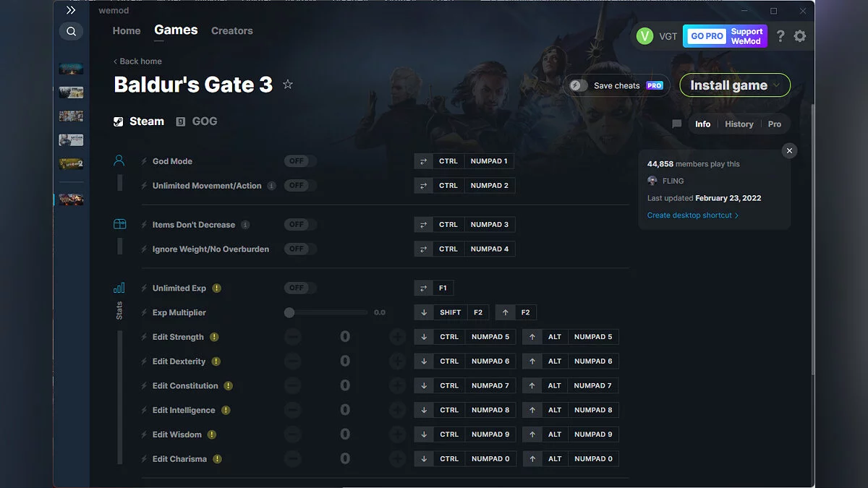This screenshot has width=868, height=488.
Task: Toggle the Save cheats switch
Action: click(x=579, y=85)
